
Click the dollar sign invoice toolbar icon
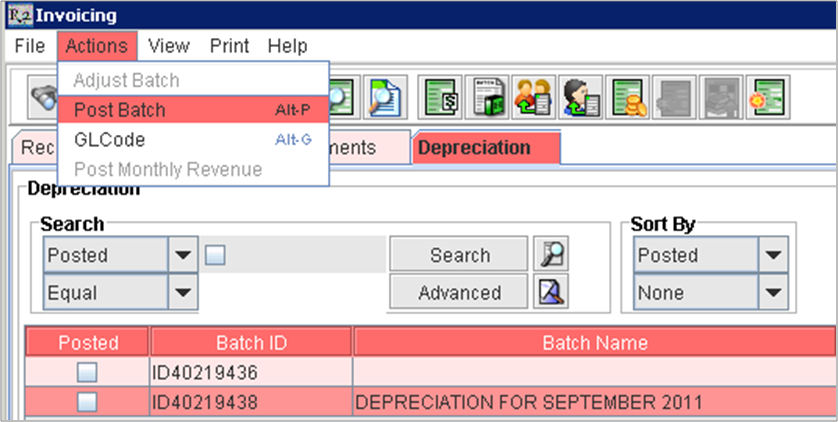coord(439,97)
